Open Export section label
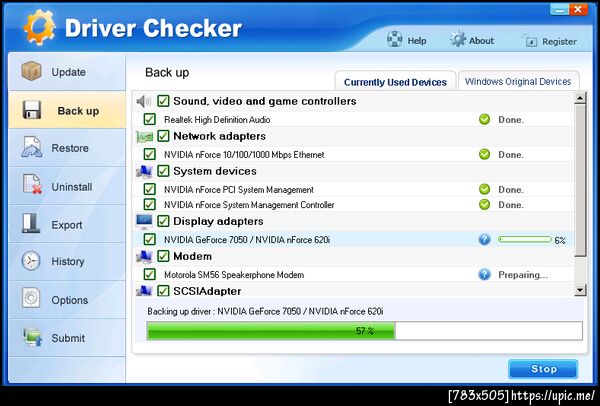The height and width of the screenshot is (406, 600). 67,225
